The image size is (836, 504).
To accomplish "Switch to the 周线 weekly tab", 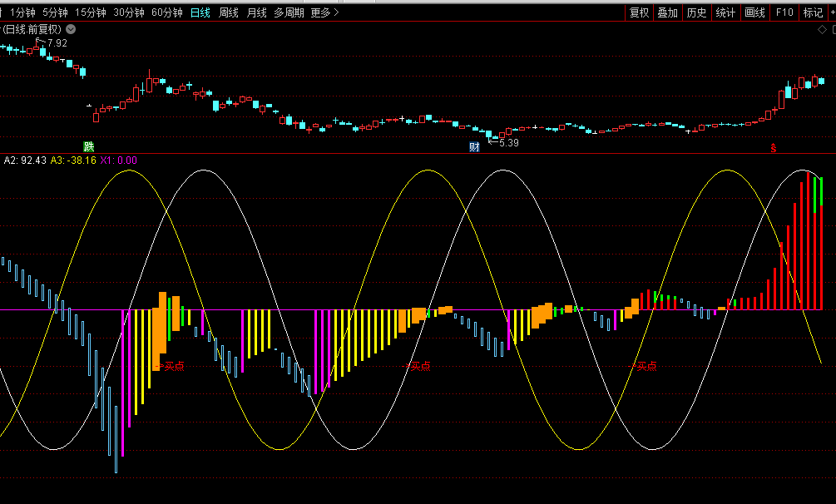I will [229, 12].
